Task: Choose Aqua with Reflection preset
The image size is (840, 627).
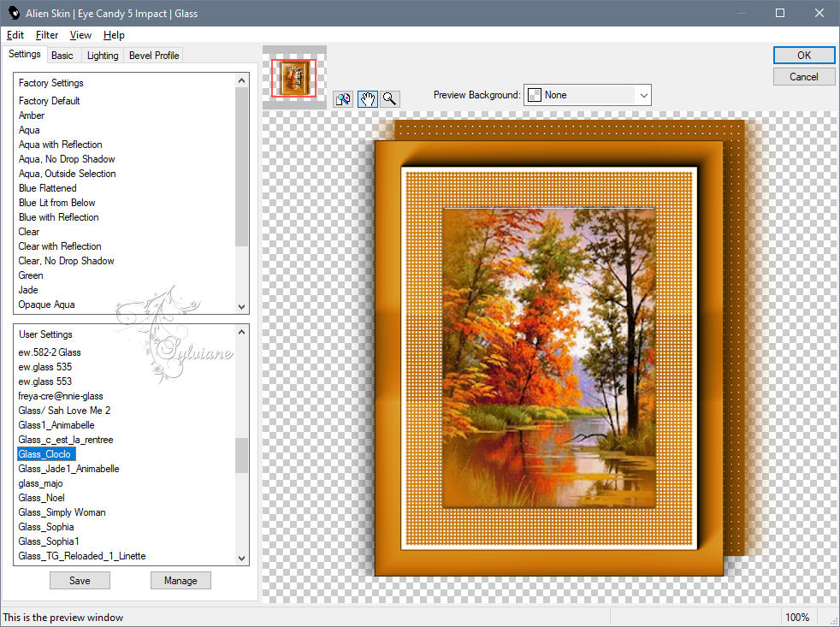Action: pos(60,145)
